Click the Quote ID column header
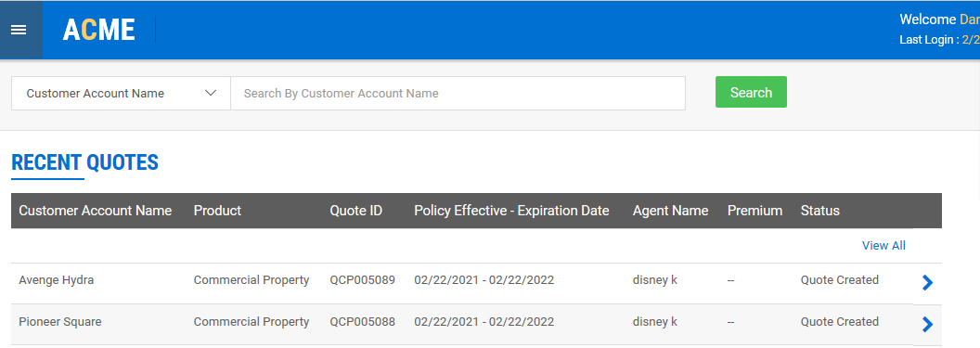 [355, 211]
